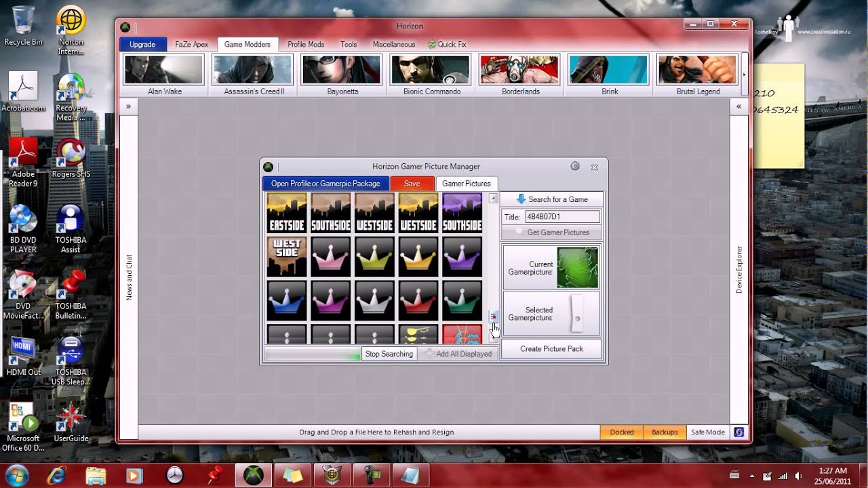Click the taskbar volume speaker icon
This screenshot has height=488, width=868.
pos(799,475)
